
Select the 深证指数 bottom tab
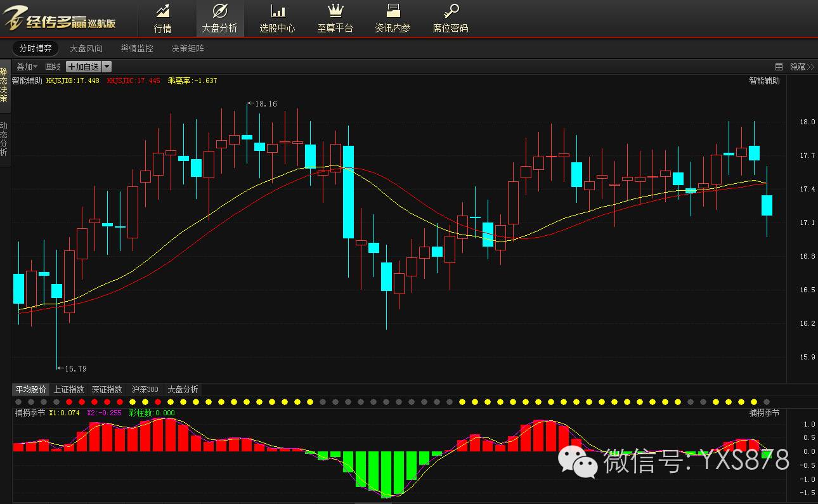107,389
